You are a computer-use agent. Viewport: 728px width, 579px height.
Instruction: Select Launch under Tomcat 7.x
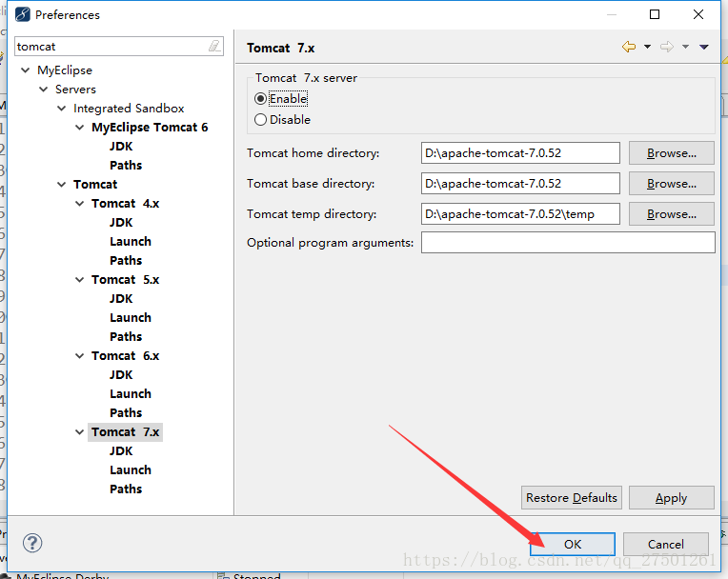pos(131,469)
